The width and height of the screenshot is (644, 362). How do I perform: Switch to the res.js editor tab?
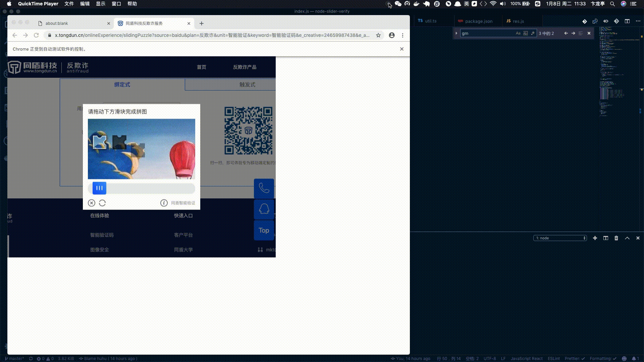pos(518,21)
